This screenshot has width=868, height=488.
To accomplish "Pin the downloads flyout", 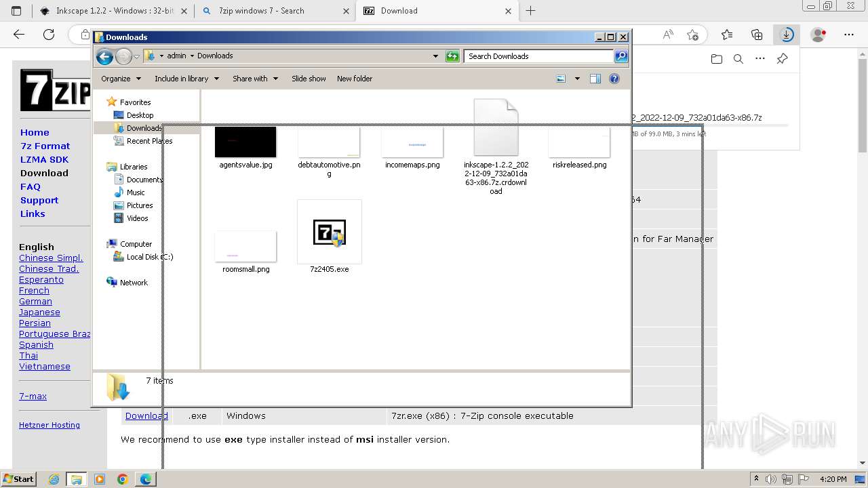I will pos(782,59).
